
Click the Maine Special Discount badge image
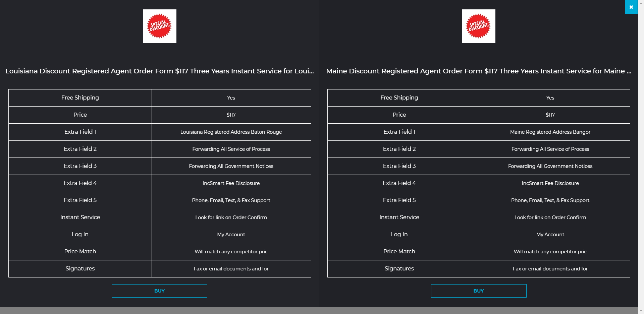(x=478, y=26)
